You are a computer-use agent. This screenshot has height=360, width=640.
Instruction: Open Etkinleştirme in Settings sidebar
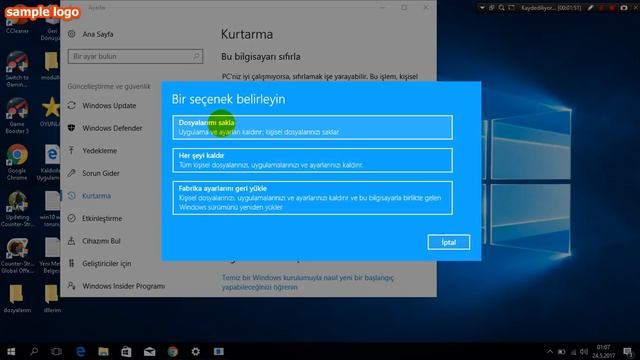click(x=102, y=218)
